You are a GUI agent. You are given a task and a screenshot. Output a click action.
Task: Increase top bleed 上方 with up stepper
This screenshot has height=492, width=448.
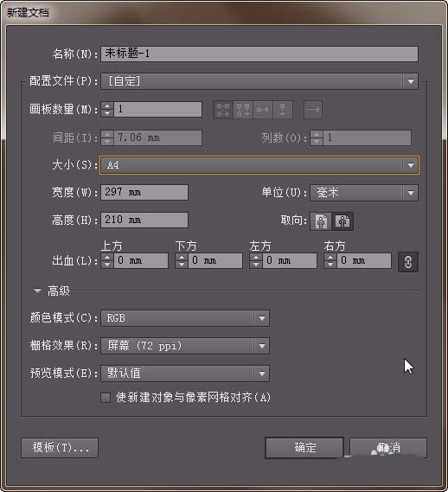(107, 258)
